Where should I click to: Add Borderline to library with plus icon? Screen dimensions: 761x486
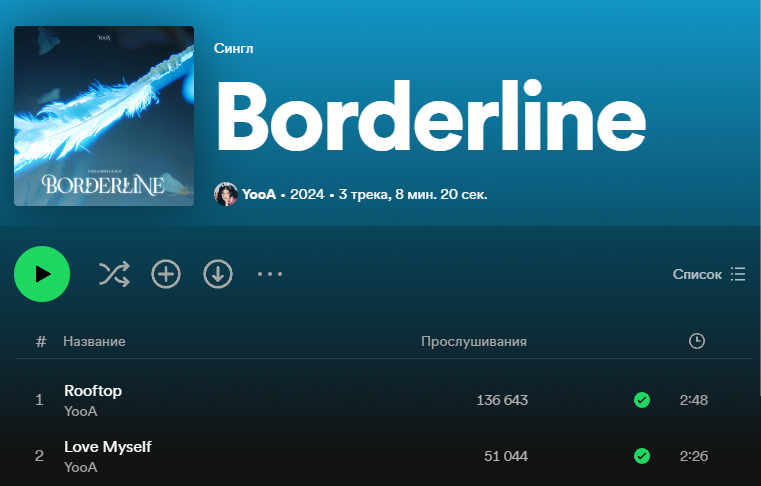pyautogui.click(x=166, y=274)
